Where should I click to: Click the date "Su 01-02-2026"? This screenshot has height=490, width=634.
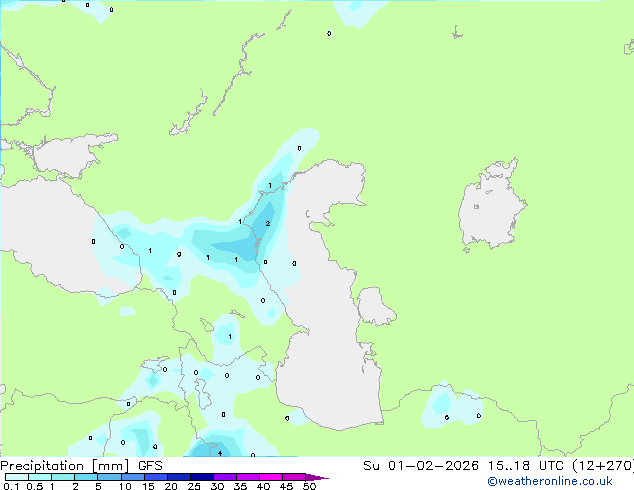coord(421,466)
